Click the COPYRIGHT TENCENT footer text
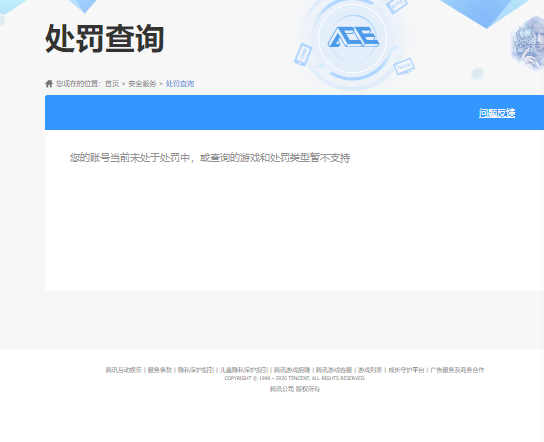 pos(295,378)
